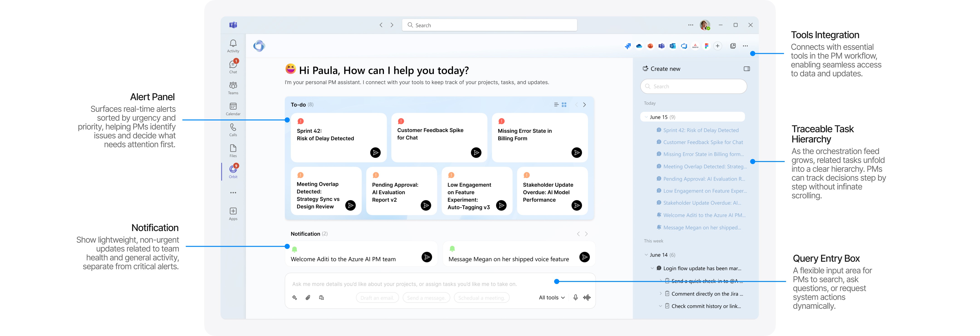Collapse the June 14 group
980x336 pixels.
(646, 255)
